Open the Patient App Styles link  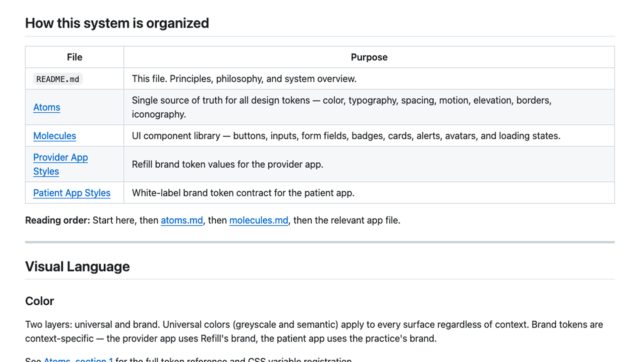72,193
